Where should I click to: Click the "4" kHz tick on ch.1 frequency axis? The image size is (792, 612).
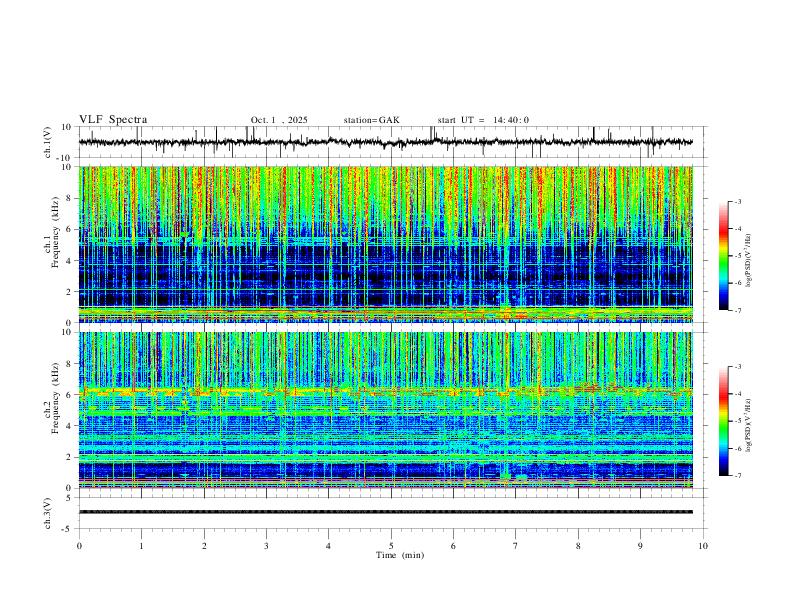69,261
